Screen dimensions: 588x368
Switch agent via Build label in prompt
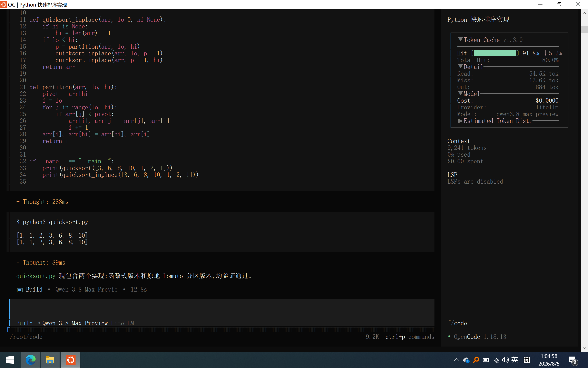[x=24, y=323]
